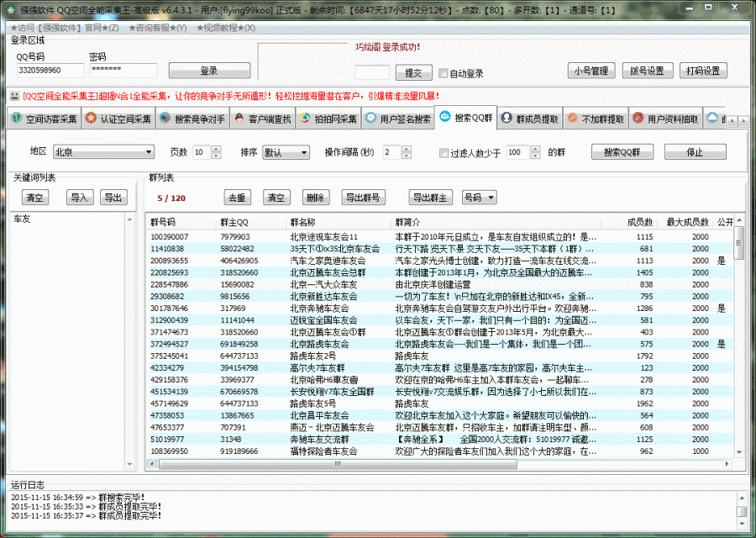
Task: Sort by the 群号码 column header
Action: [182, 222]
